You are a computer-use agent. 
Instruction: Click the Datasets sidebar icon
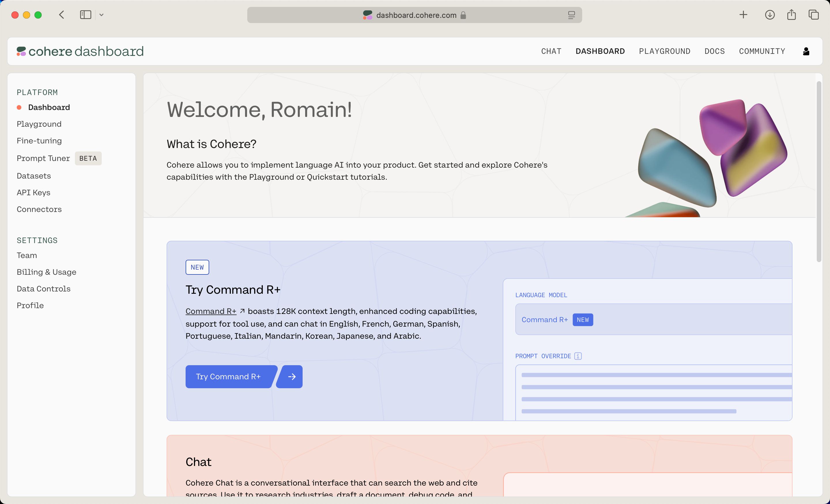click(x=34, y=175)
